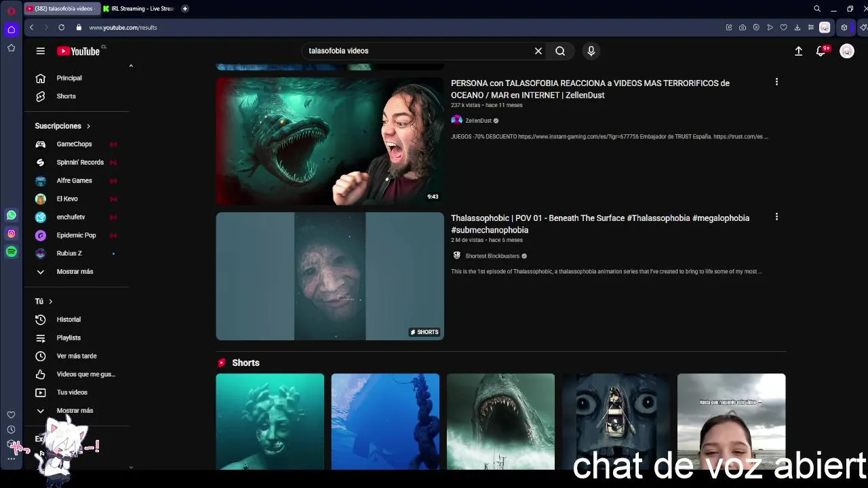The width and height of the screenshot is (868, 488).
Task: Visit ZellenDust channel name link
Action: click(x=478, y=121)
